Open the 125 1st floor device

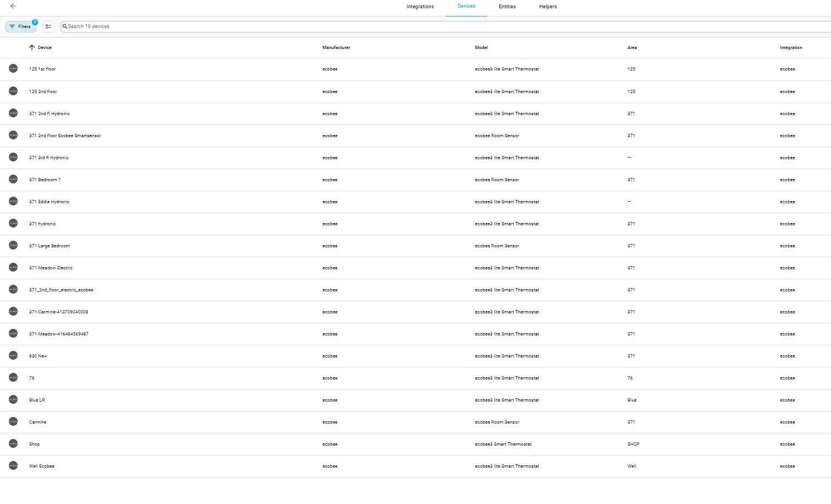pos(42,69)
